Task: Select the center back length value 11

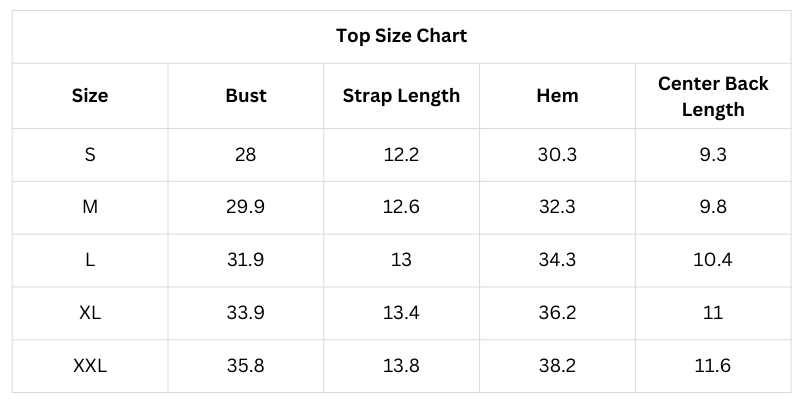Action: [713, 313]
